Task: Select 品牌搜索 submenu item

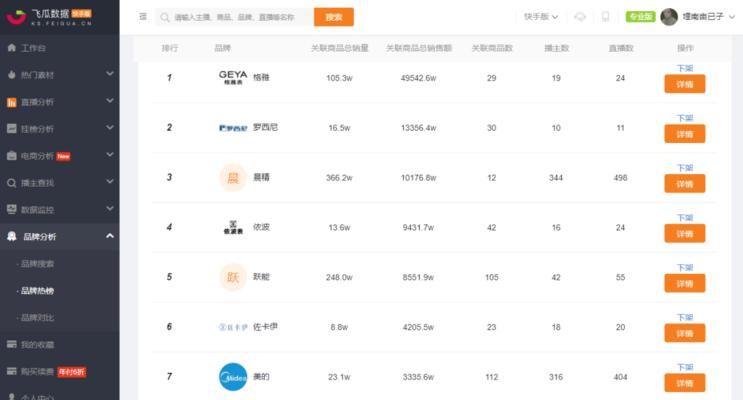Action: (37, 264)
